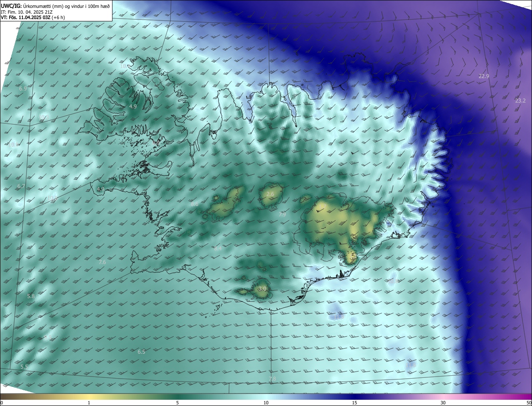Click the 23.2 value on the map
Image resolution: width=532 pixels, height=406 pixels.
tap(520, 101)
